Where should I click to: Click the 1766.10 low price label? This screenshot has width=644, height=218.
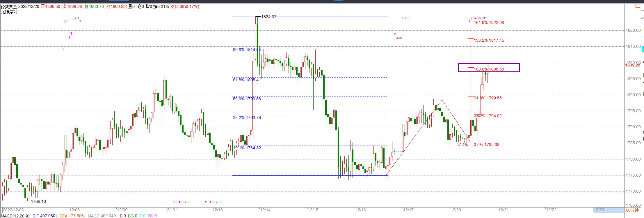(38, 201)
